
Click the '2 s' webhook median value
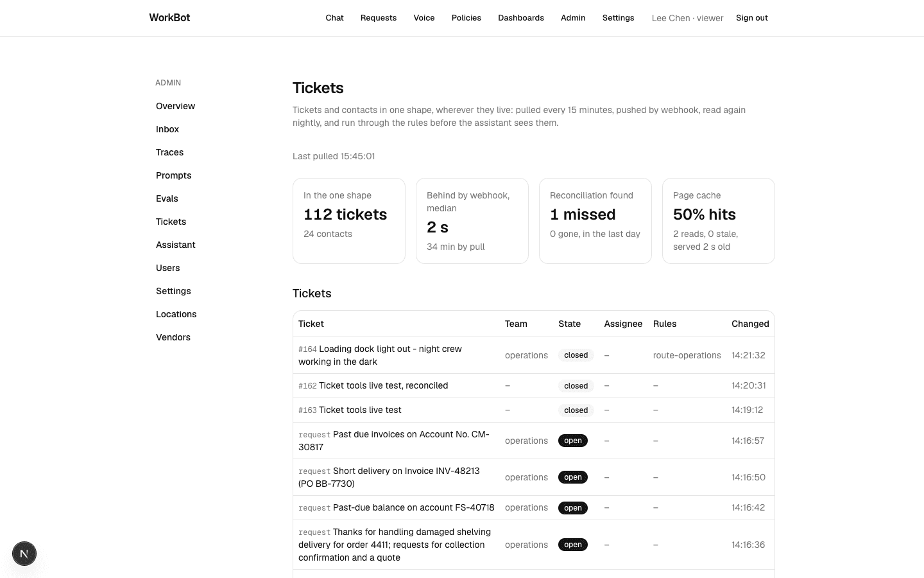click(x=438, y=227)
